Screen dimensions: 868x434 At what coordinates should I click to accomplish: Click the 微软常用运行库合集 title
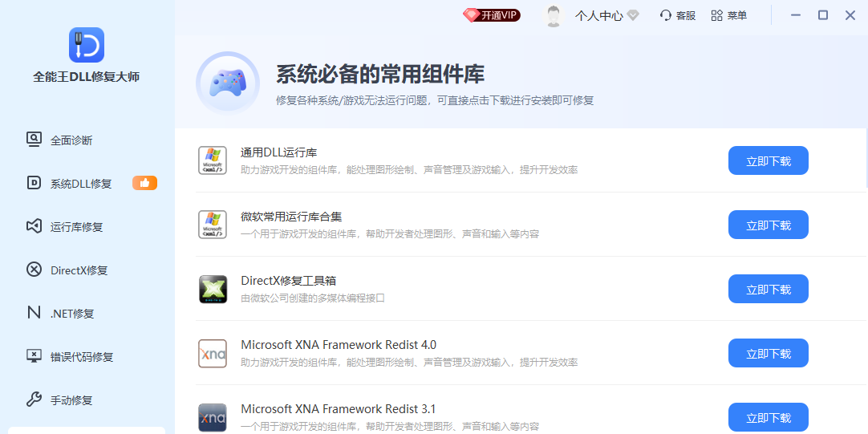pos(291,217)
